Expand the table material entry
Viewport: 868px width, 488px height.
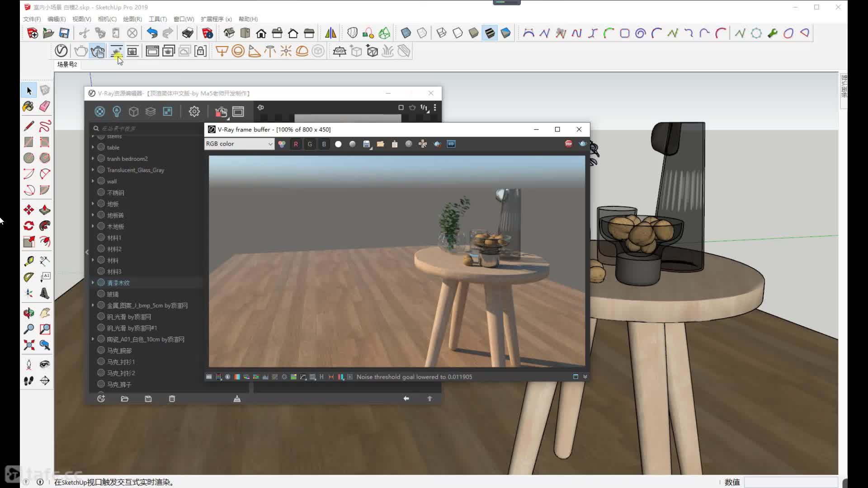[93, 147]
